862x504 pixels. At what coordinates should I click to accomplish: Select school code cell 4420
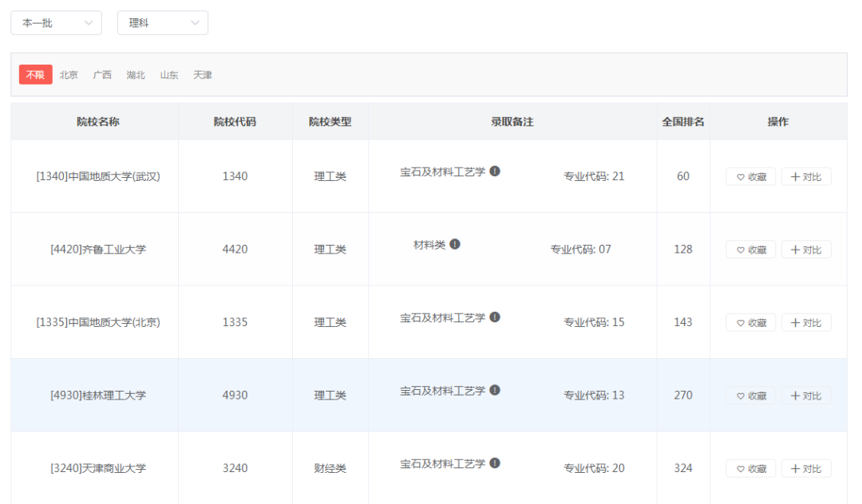[235, 250]
